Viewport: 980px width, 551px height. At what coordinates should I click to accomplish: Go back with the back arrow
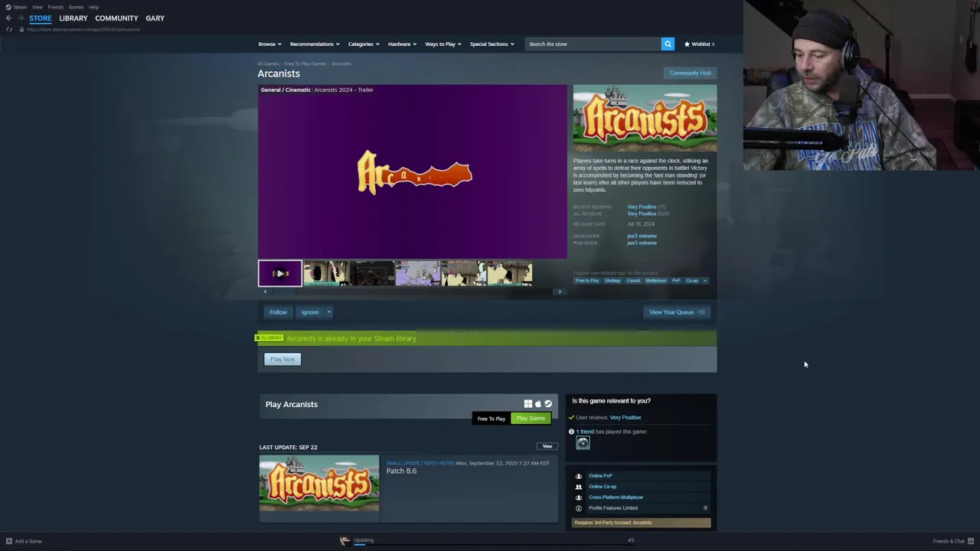click(8, 18)
